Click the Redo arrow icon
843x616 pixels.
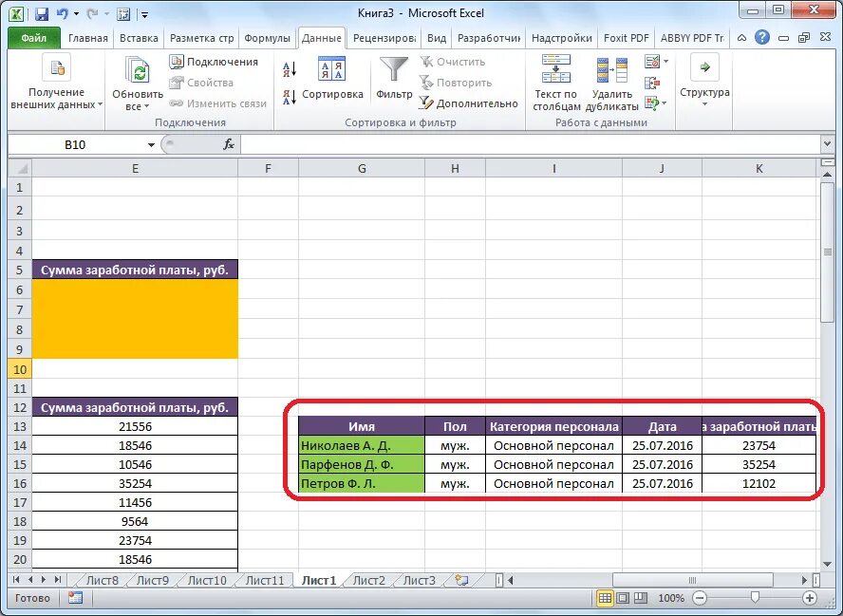92,14
